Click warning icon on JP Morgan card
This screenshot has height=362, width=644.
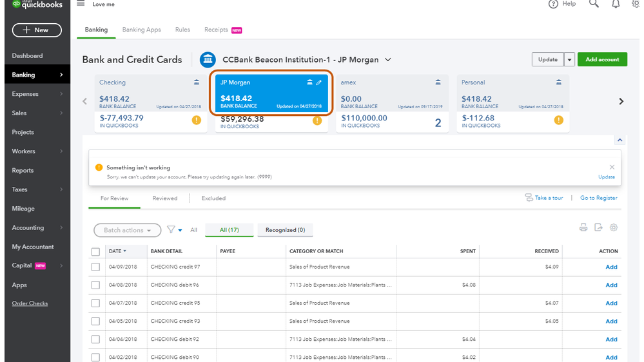(317, 120)
